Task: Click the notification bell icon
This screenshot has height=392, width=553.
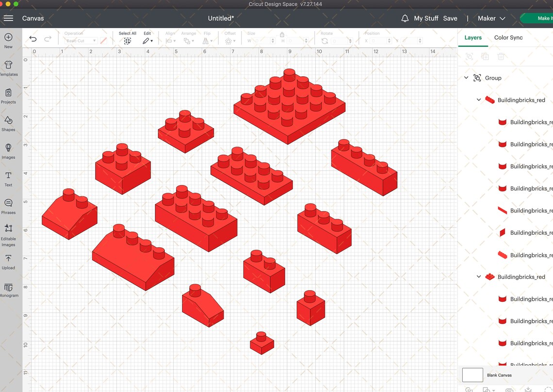Action: pos(405,18)
